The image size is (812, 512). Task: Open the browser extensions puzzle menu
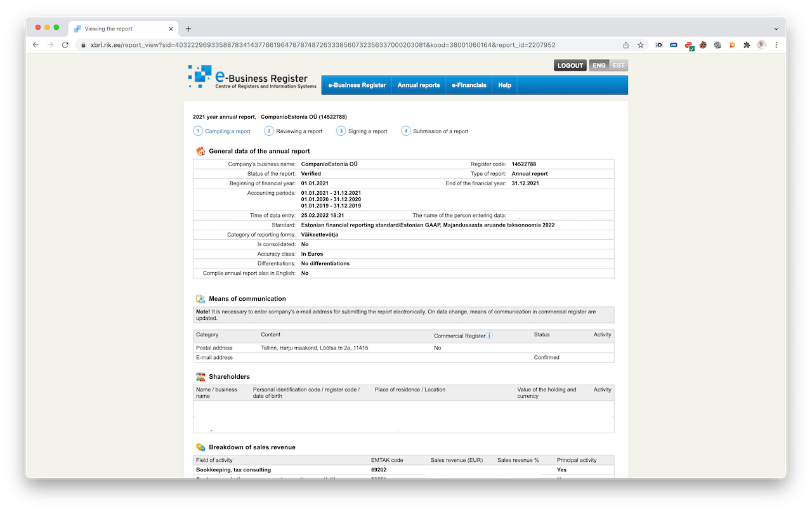point(746,45)
